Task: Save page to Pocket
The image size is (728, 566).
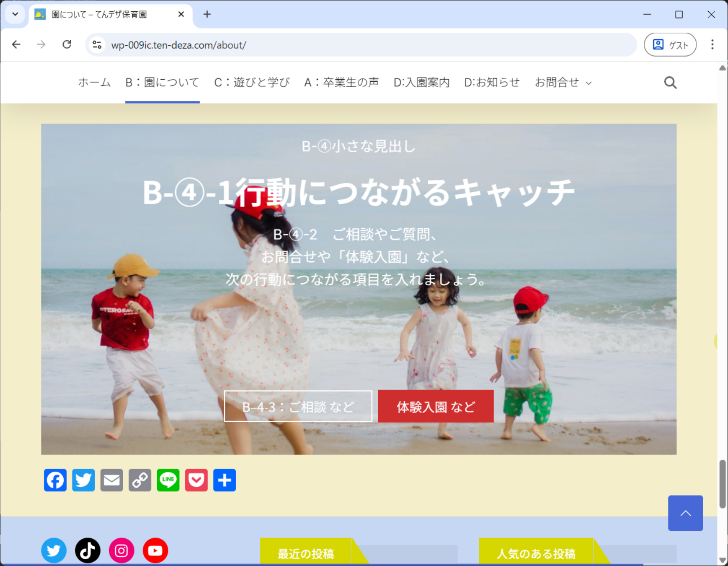Action: 196,480
